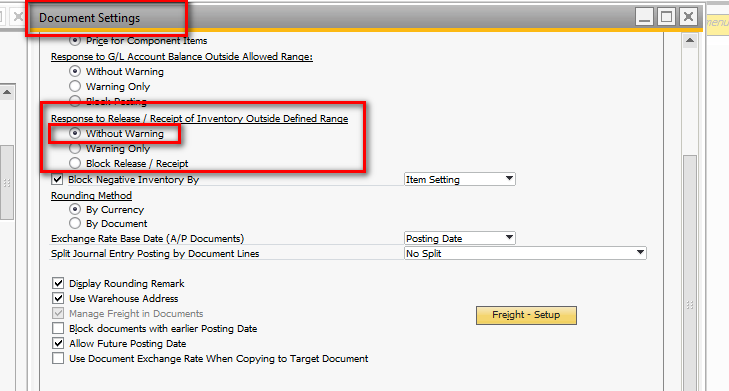Click the Rounding Method heading
729x391 pixels.
coord(92,196)
